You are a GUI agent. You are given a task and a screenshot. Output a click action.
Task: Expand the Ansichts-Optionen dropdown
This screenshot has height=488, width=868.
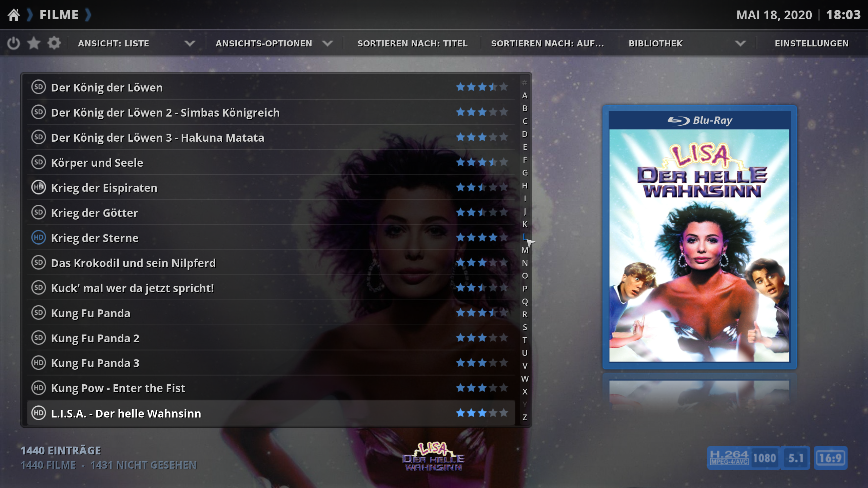pos(274,43)
